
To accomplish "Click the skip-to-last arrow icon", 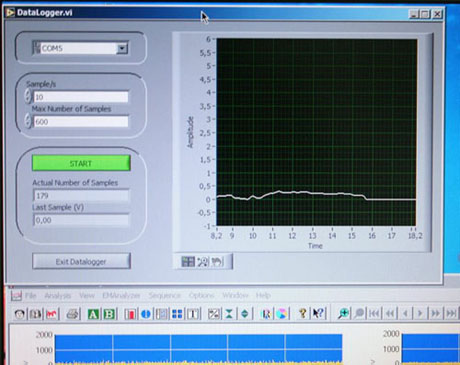I will coord(450,313).
